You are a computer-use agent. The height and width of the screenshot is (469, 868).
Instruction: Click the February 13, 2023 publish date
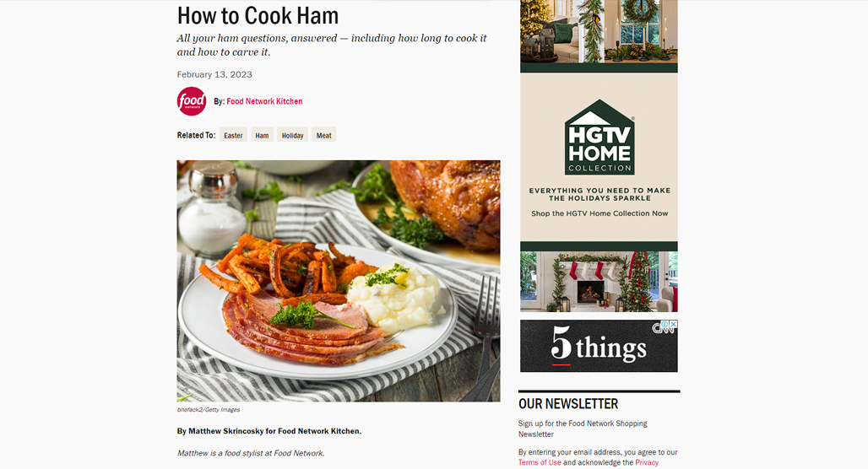coord(214,75)
